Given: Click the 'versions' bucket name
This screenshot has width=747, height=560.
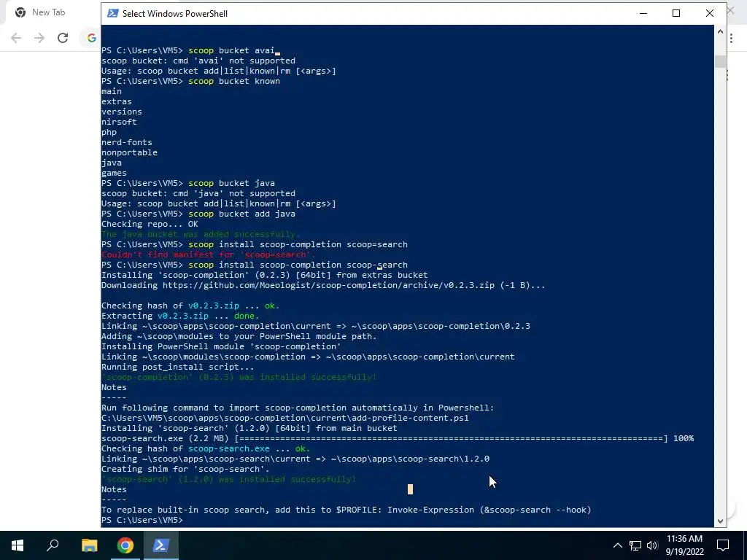Looking at the screenshot, I should tap(122, 112).
